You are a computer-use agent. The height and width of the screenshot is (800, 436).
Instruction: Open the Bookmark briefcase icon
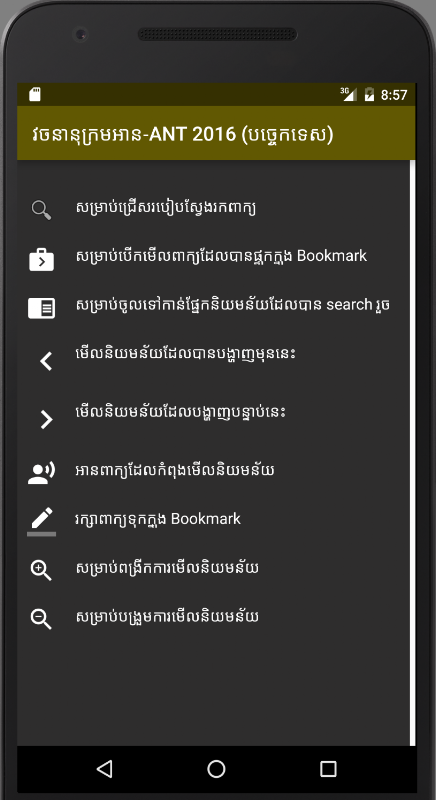point(41,259)
